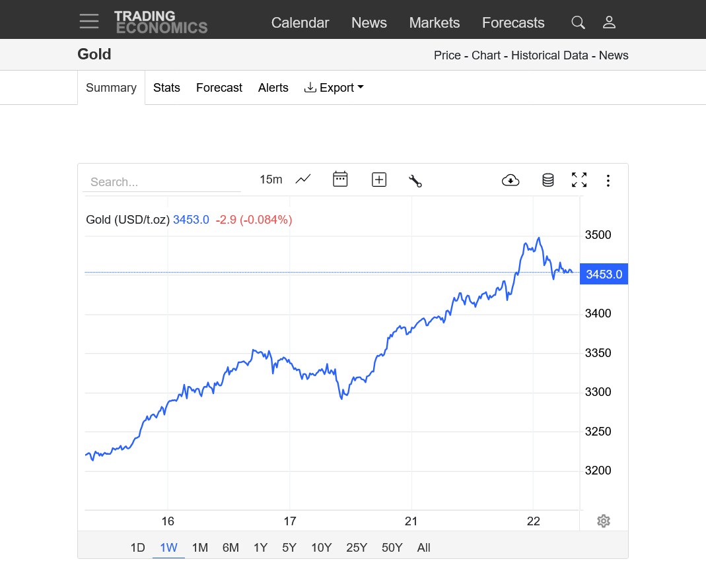Expand chart to fullscreen

(579, 180)
